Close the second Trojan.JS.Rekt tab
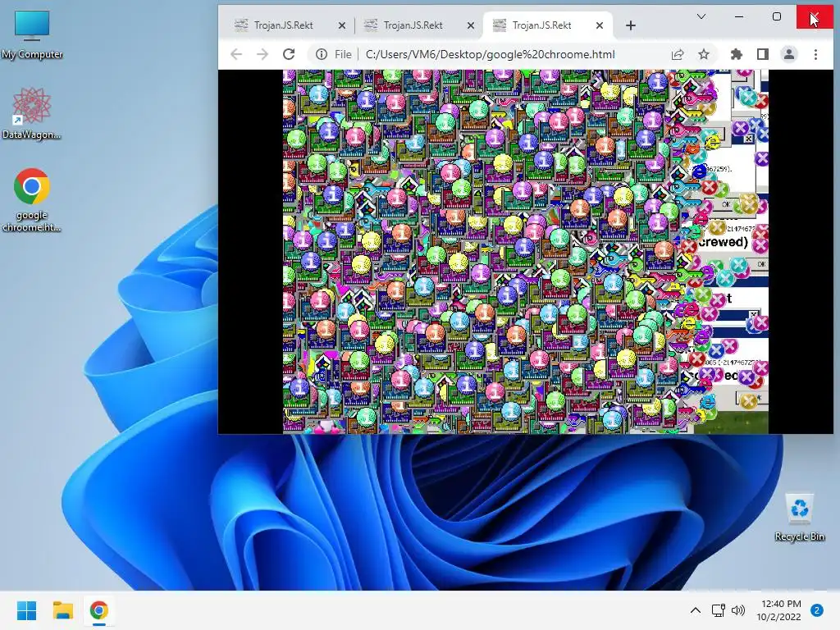 [470, 25]
